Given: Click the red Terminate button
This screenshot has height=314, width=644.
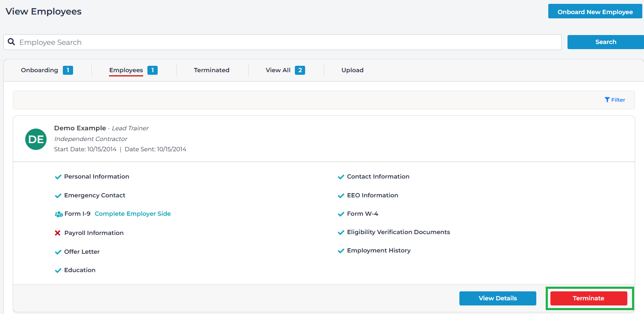Looking at the screenshot, I should click(x=588, y=298).
